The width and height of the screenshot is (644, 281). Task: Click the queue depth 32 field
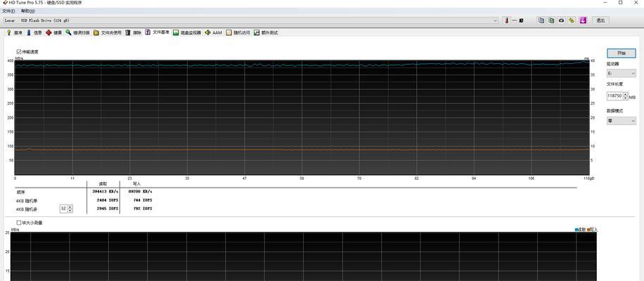[x=63, y=209]
